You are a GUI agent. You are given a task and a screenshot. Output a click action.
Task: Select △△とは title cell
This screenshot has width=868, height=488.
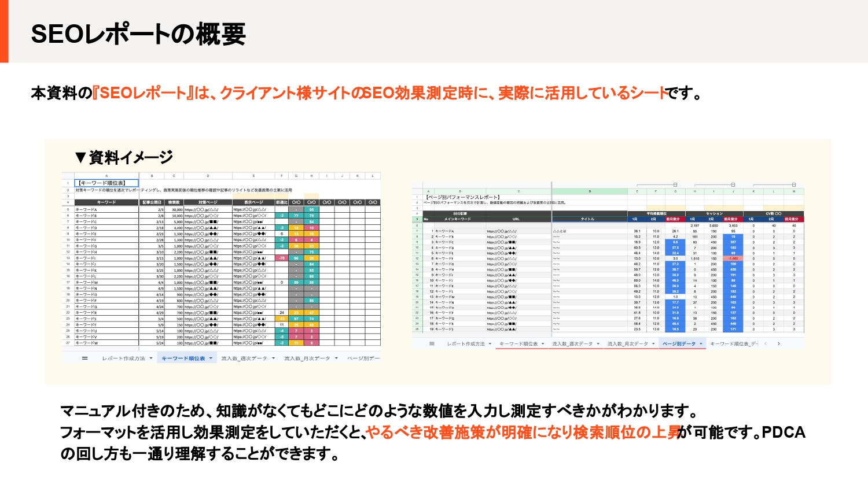click(590, 231)
